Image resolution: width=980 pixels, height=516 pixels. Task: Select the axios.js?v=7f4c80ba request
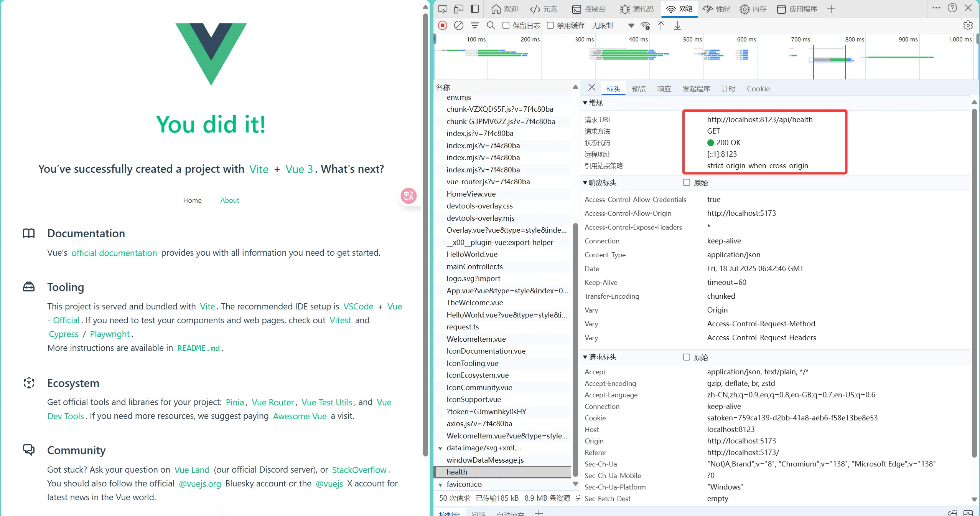pyautogui.click(x=503, y=424)
